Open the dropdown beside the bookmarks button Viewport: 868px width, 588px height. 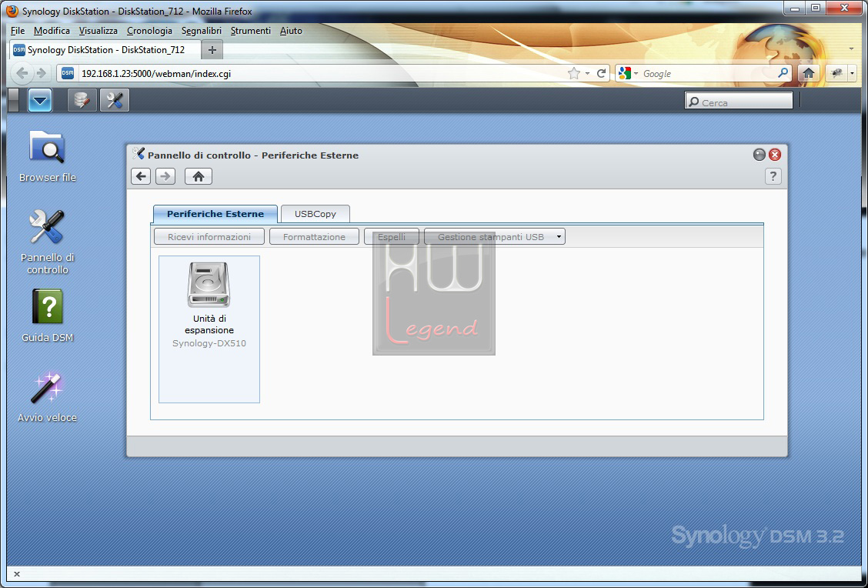[852, 73]
